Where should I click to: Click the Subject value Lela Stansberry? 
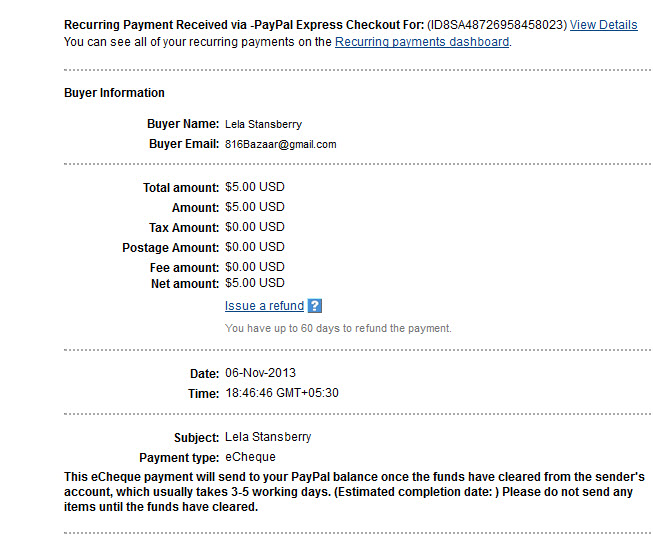tap(268, 437)
